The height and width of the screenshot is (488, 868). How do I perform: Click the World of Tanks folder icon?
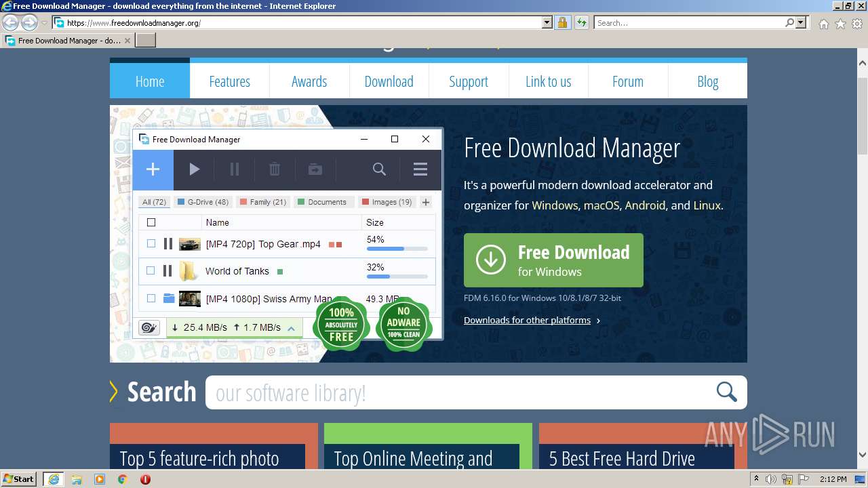pyautogui.click(x=188, y=271)
